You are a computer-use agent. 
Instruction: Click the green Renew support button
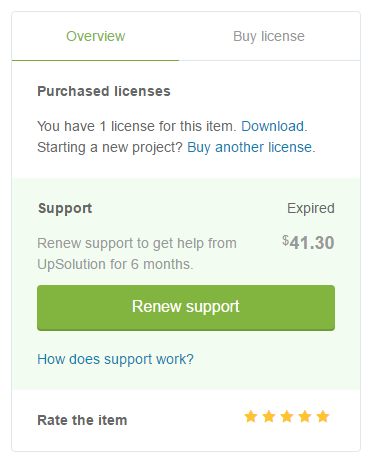coord(186,308)
